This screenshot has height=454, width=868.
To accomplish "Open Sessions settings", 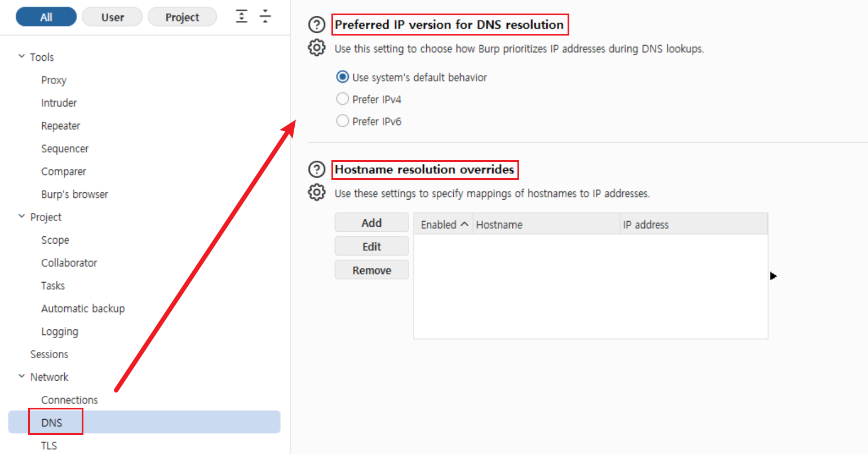I will (x=49, y=354).
